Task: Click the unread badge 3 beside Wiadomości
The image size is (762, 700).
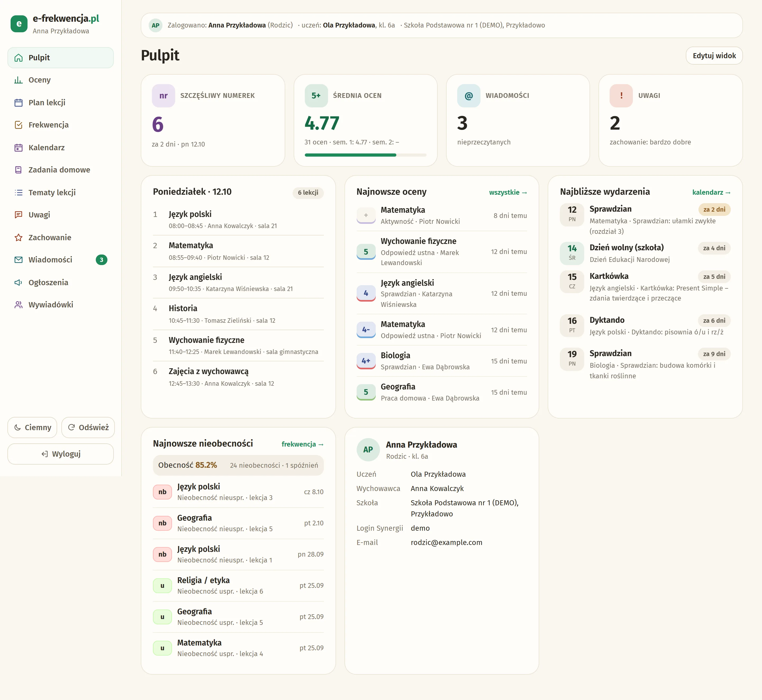Action: coord(102,260)
